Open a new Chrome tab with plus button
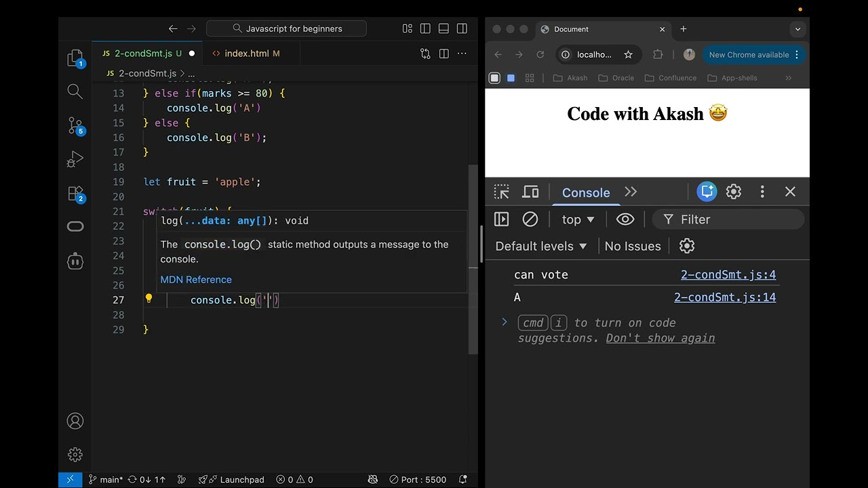Screen dimensions: 868x488 point(684,29)
